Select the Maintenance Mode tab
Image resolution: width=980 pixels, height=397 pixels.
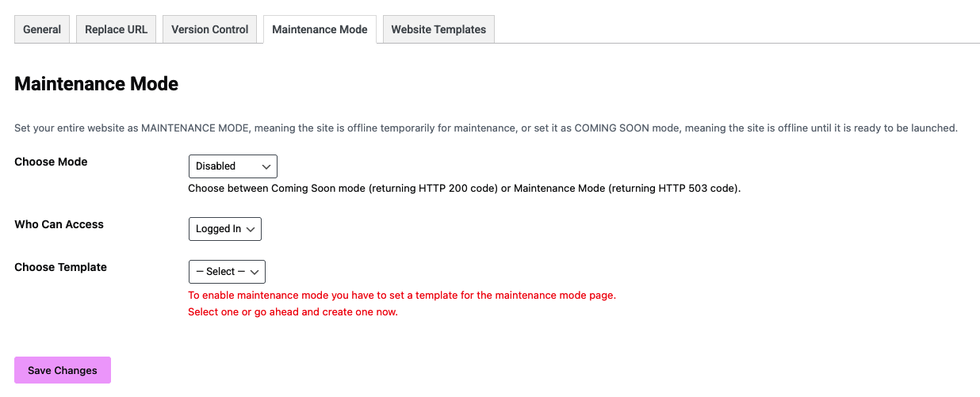tap(320, 29)
